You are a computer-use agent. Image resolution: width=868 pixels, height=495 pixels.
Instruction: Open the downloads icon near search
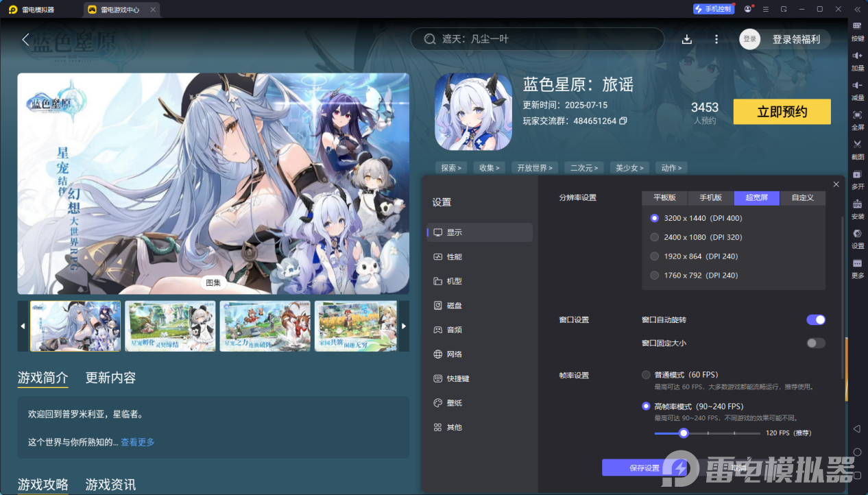pos(687,39)
